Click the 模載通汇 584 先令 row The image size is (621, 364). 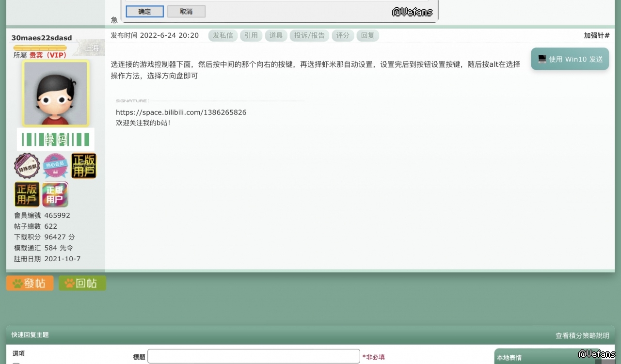pos(44,248)
